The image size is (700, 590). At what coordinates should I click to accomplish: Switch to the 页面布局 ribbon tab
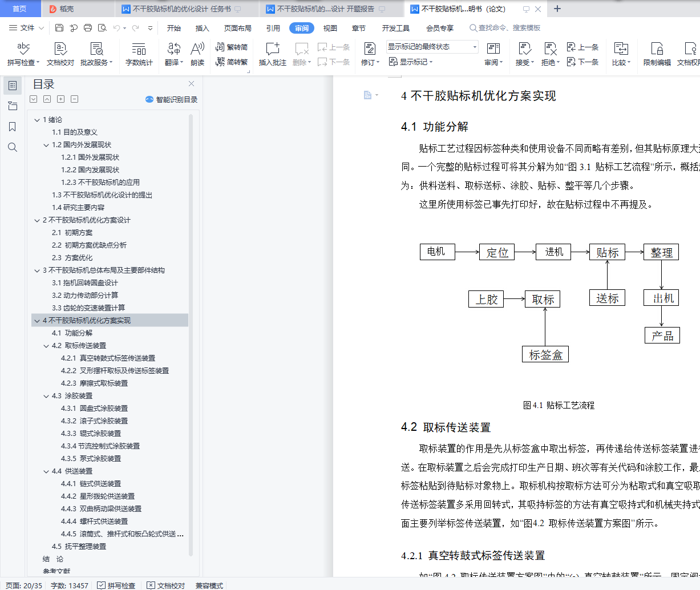[x=238, y=28]
